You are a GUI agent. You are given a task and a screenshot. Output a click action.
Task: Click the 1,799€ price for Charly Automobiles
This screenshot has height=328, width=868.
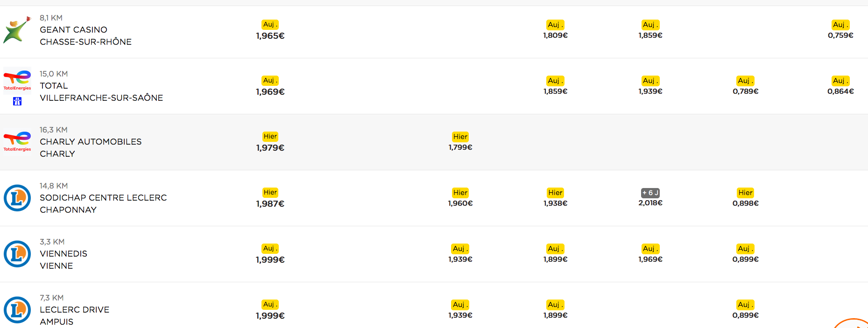460,147
